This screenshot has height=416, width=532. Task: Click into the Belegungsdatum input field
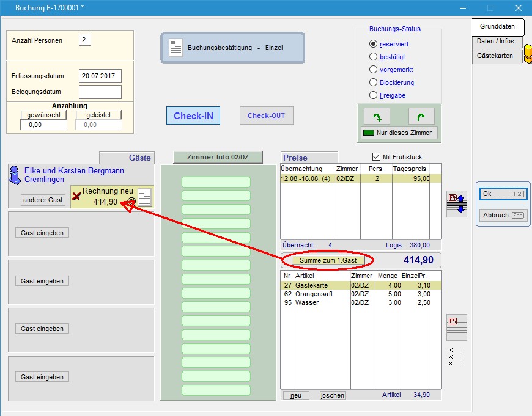pos(100,92)
